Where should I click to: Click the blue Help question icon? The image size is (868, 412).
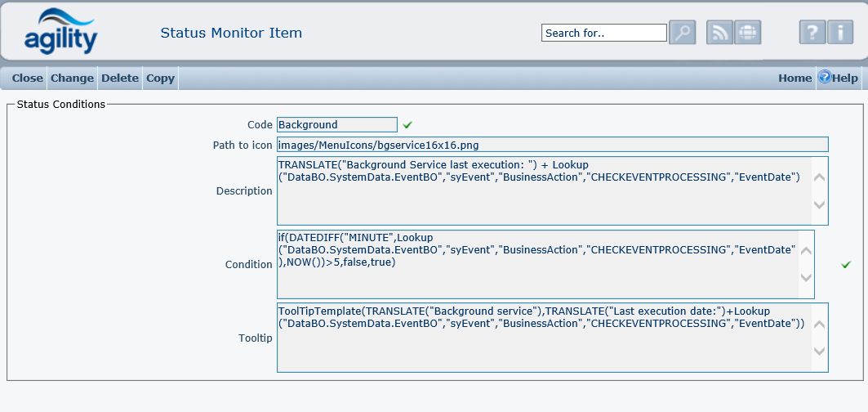point(824,78)
